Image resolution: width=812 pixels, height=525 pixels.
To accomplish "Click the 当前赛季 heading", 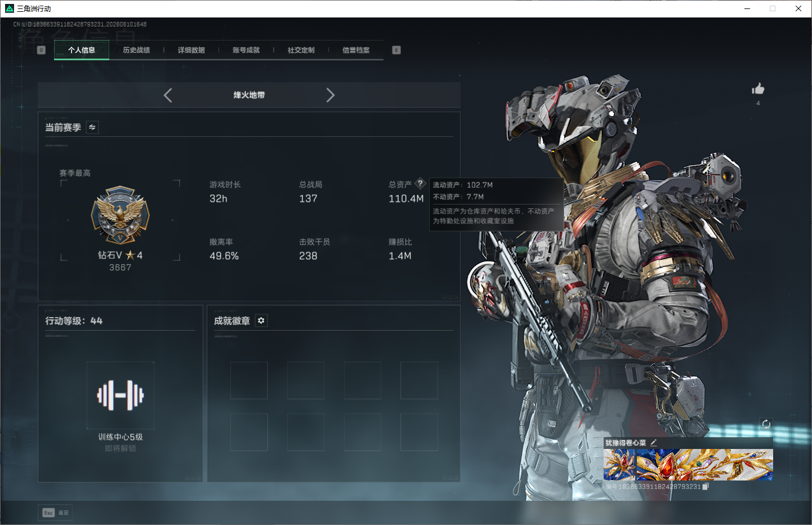I will click(63, 127).
